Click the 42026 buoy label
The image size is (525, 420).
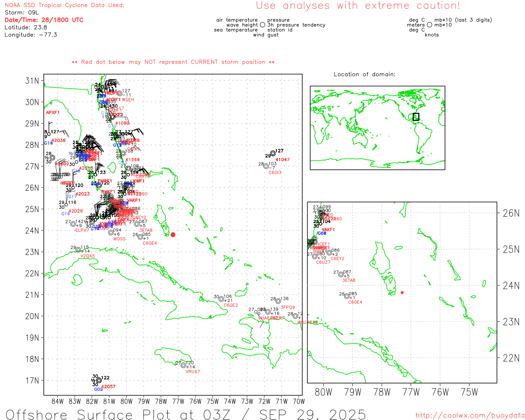(x=76, y=211)
